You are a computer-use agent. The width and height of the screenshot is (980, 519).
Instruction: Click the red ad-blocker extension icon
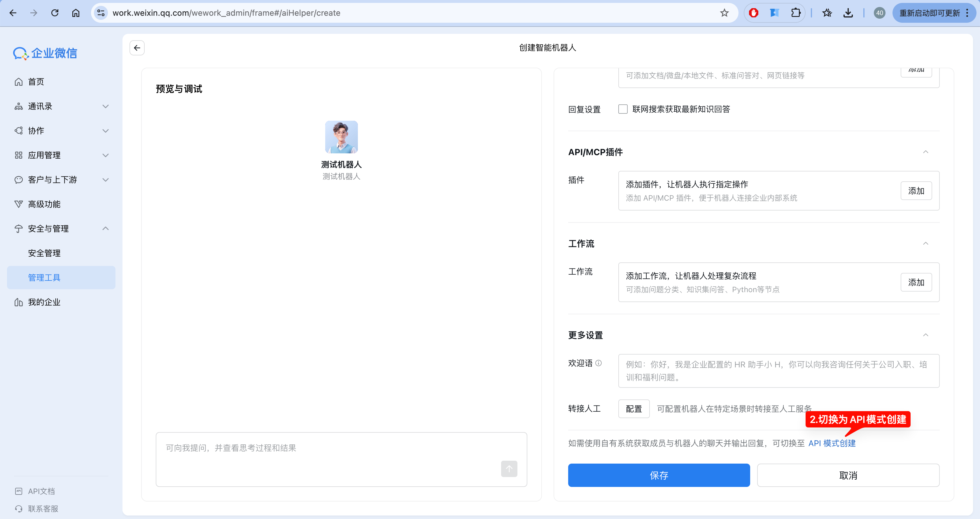coord(754,13)
